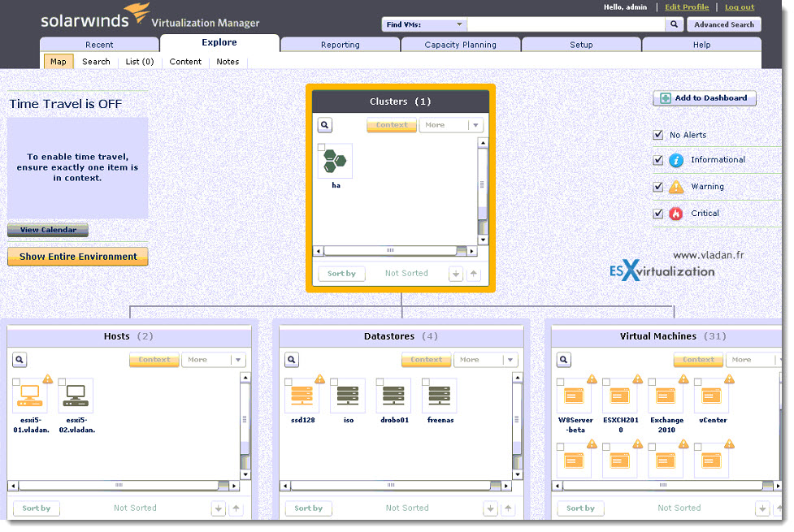
Task: Open the Setup tab
Action: click(x=581, y=45)
